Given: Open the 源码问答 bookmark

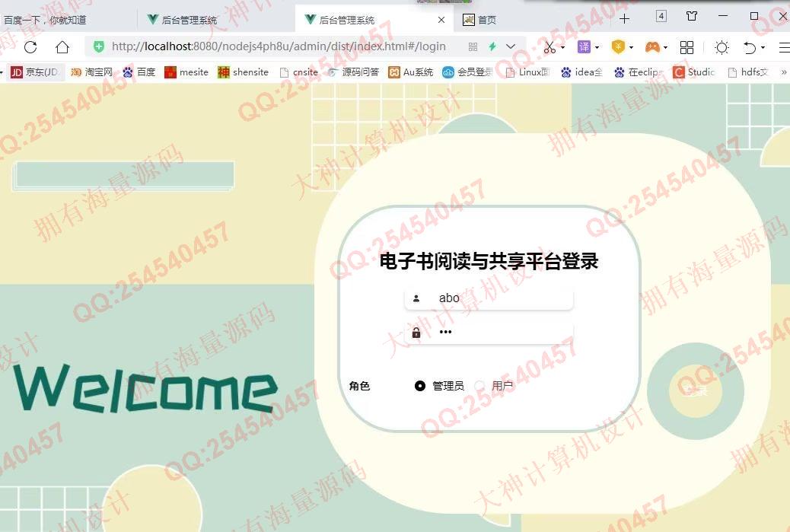Looking at the screenshot, I should click(353, 72).
